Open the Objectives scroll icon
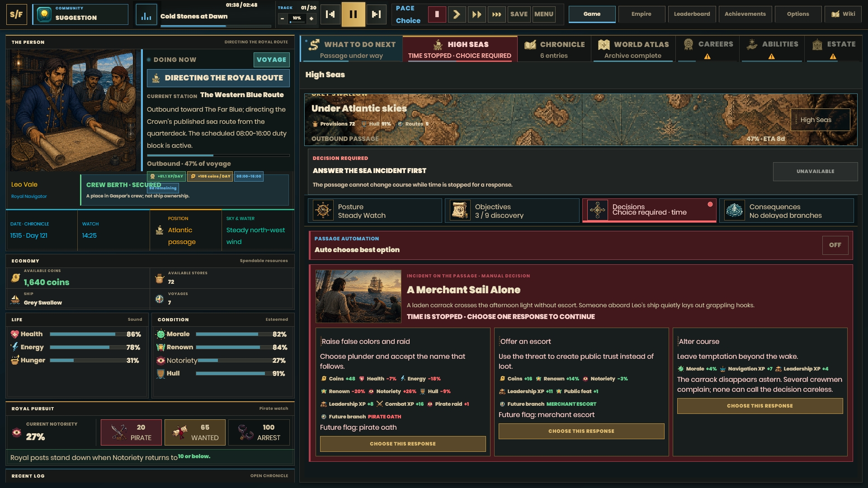868x488 pixels. coord(460,211)
